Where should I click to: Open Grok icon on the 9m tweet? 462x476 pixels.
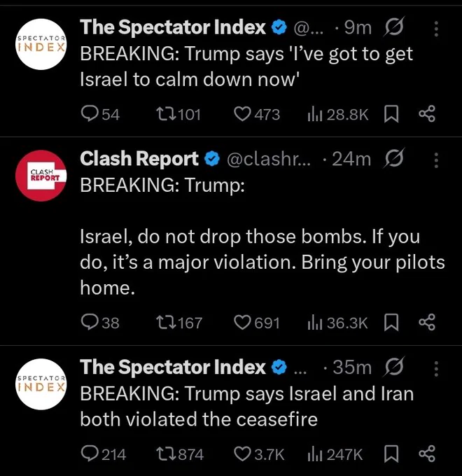point(394,27)
